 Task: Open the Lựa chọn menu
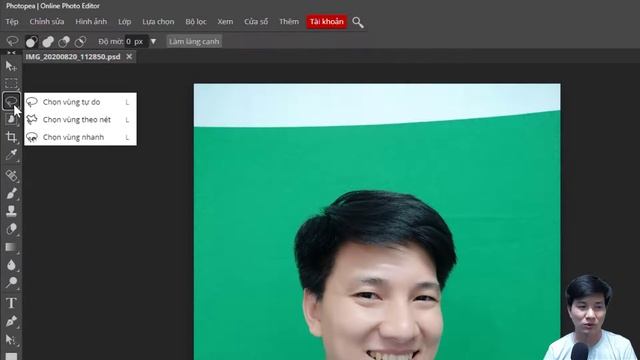pyautogui.click(x=158, y=22)
